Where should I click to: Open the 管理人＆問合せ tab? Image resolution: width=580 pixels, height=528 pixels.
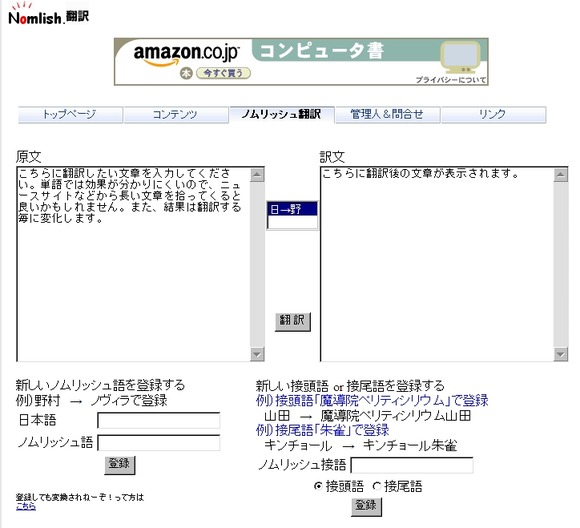click(x=388, y=114)
